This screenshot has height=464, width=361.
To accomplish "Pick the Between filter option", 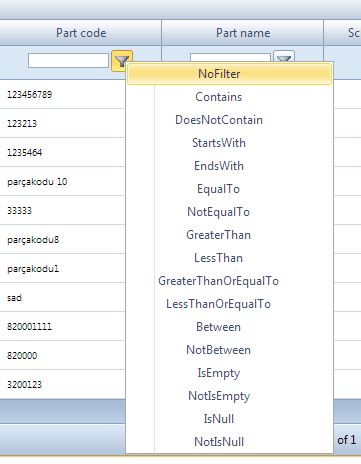I will point(230,327).
